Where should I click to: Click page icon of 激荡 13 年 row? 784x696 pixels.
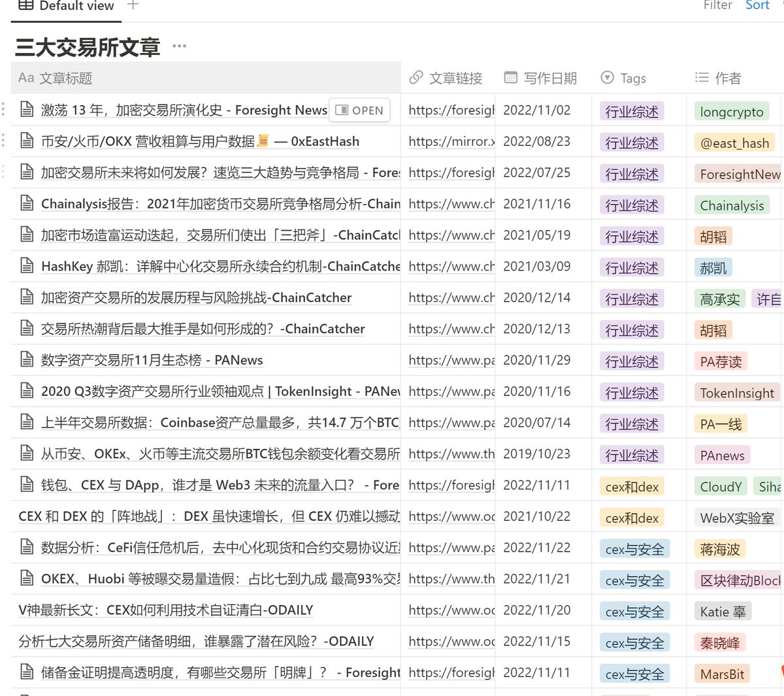pyautogui.click(x=27, y=110)
